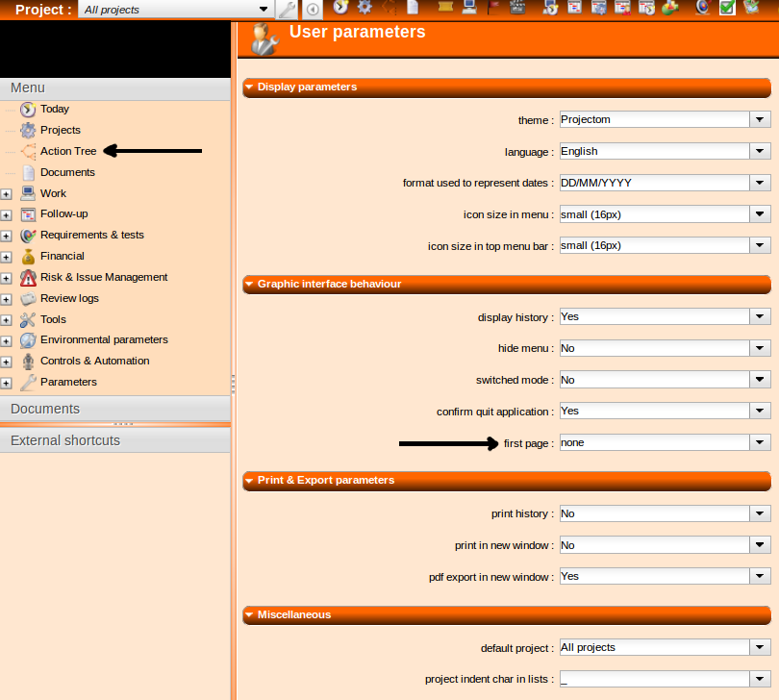Viewport: 779px width, 700px height.
Task: Open Action Tree from the menu
Action: click(x=68, y=151)
